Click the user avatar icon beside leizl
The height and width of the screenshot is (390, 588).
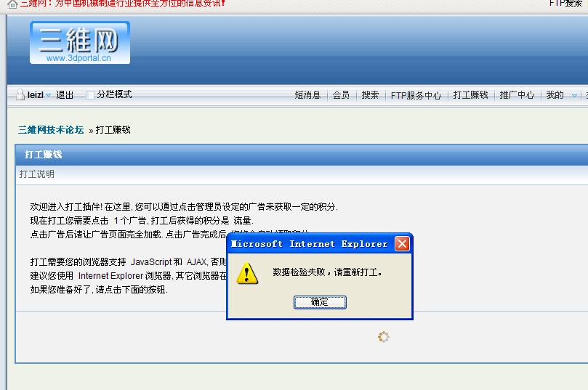click(20, 94)
